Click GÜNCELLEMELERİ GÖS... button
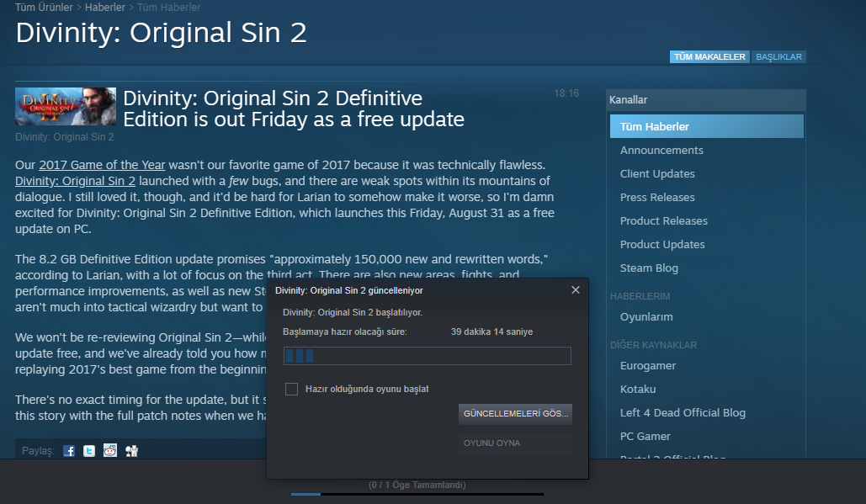 tap(515, 413)
